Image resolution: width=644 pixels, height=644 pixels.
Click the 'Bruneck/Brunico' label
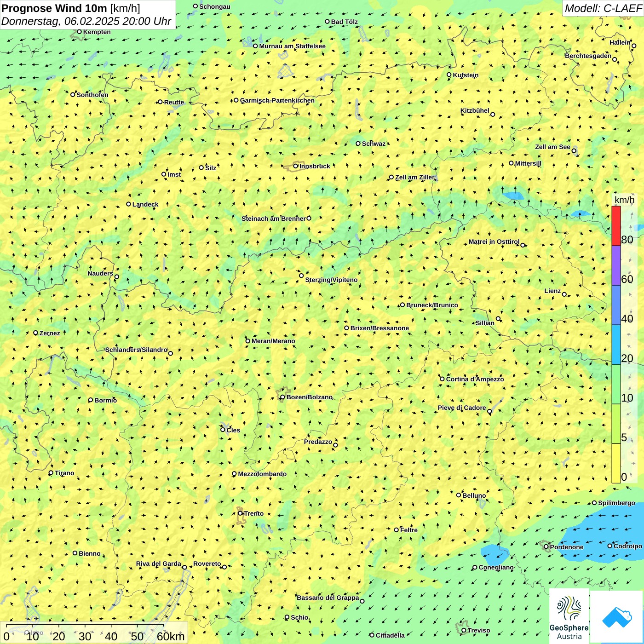tap(432, 305)
